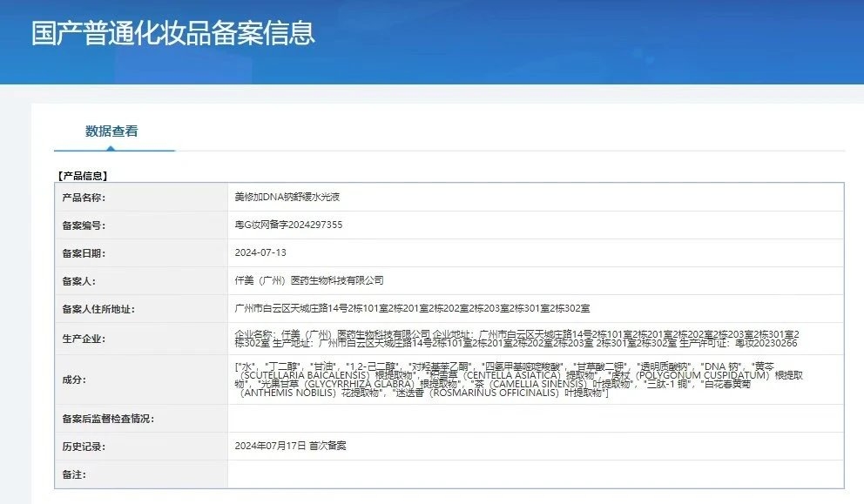Click the page title 国产普通化妆品备案信息

click(173, 33)
